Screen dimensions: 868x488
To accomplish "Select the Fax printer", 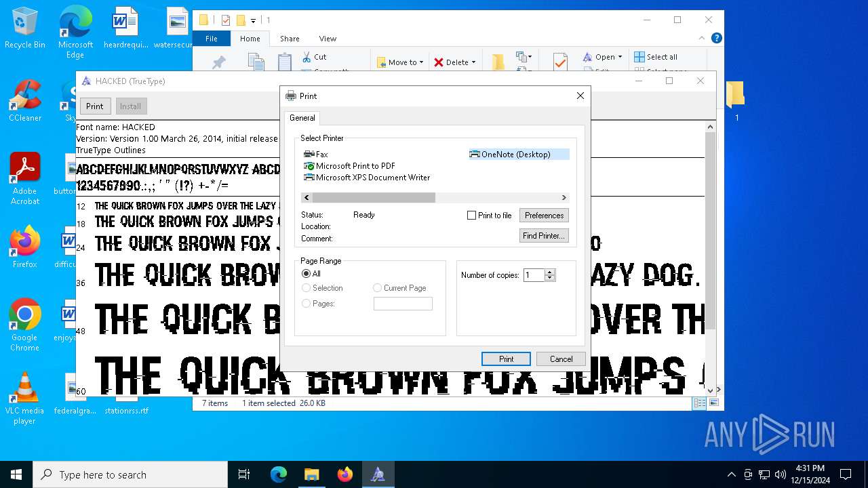I will point(316,155).
